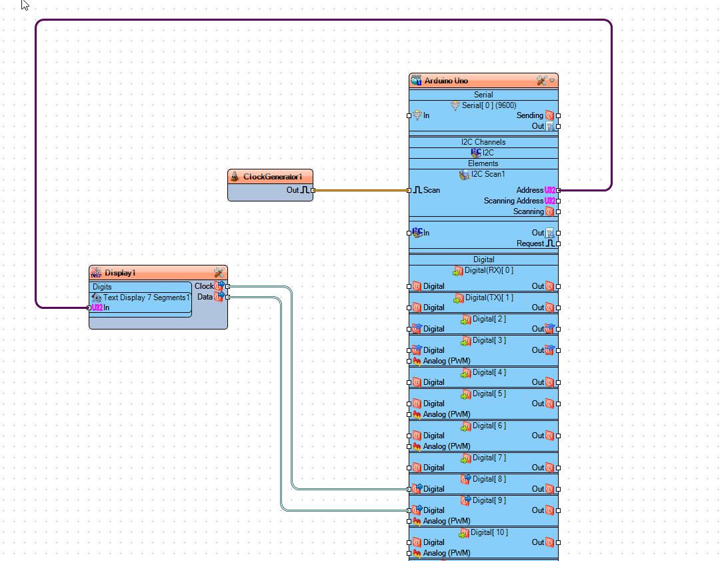The width and height of the screenshot is (728, 561).
Task: Click the Serial section header
Action: pos(483,94)
